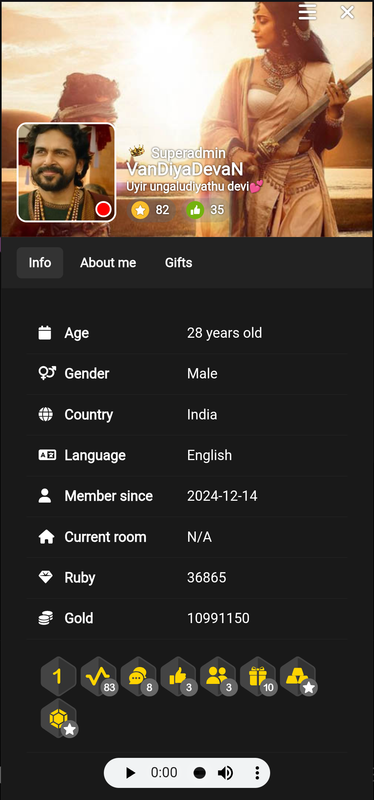Viewport: 374px width, 800px height.
Task: Close the profile panel with the X
Action: click(x=347, y=12)
